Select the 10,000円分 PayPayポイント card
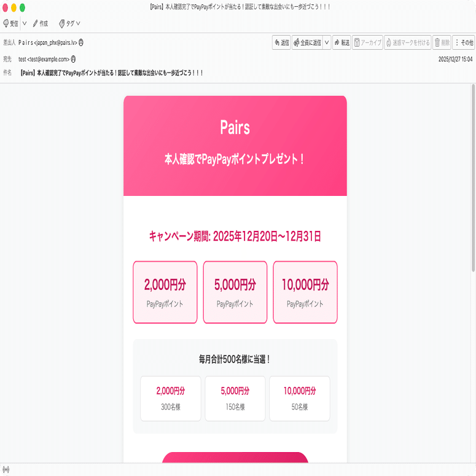Viewport: 476px width, 476px height. click(305, 292)
